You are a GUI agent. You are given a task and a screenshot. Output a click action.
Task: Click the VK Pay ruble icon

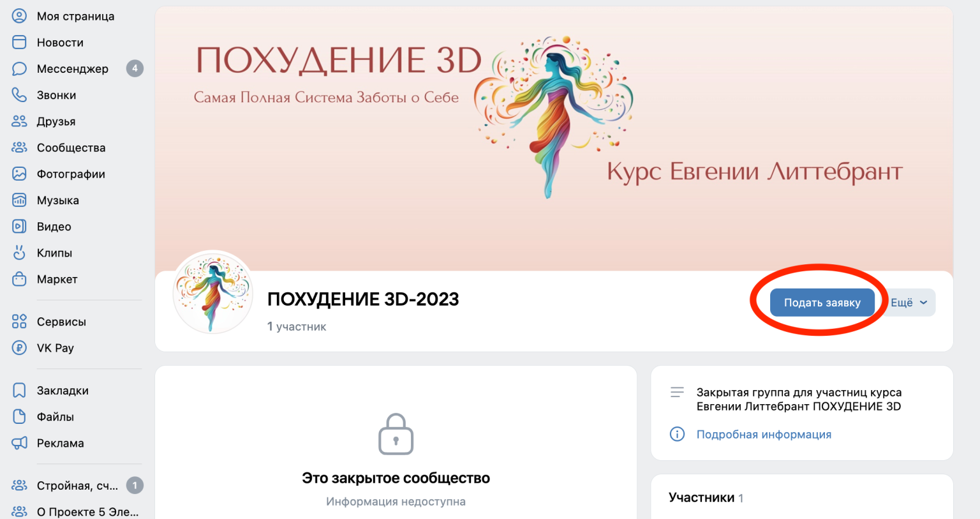[19, 348]
